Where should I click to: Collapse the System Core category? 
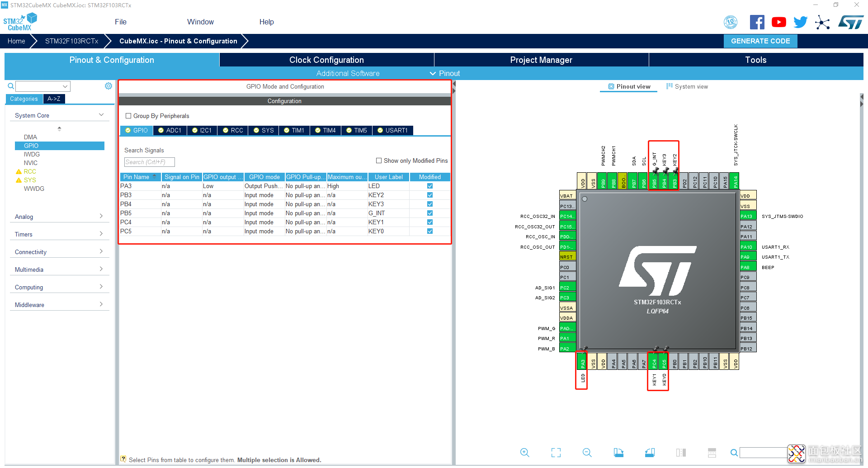coord(59,115)
